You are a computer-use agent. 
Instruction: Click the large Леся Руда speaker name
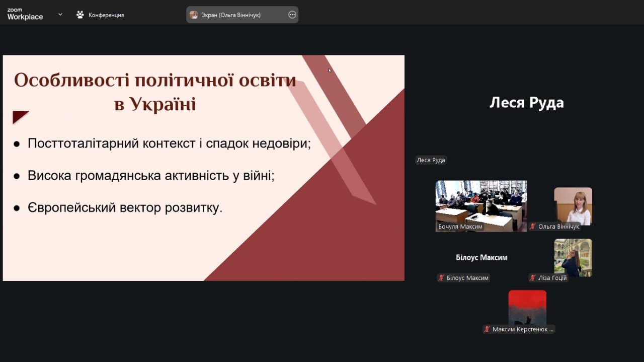526,103
